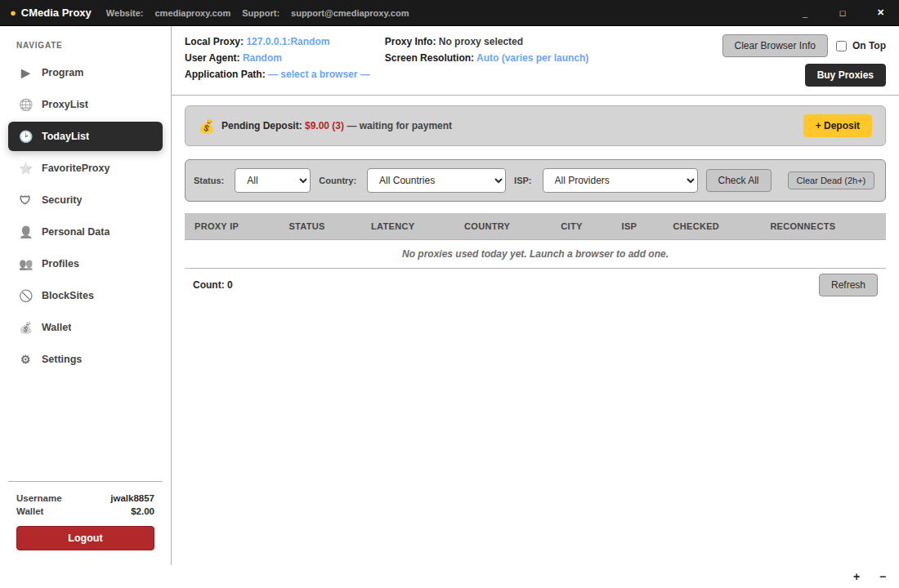Click the Wallet money bag icon

[x=26, y=327]
